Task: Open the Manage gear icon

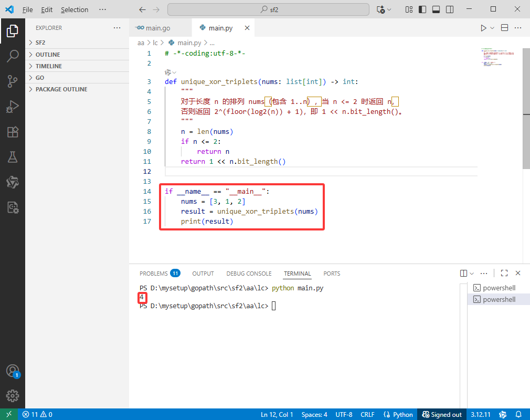Action: (x=13, y=396)
